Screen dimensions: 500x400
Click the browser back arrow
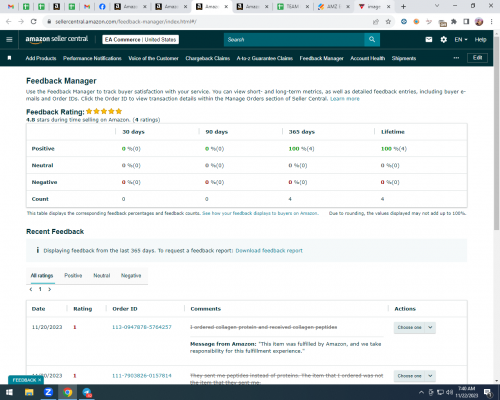9,21
